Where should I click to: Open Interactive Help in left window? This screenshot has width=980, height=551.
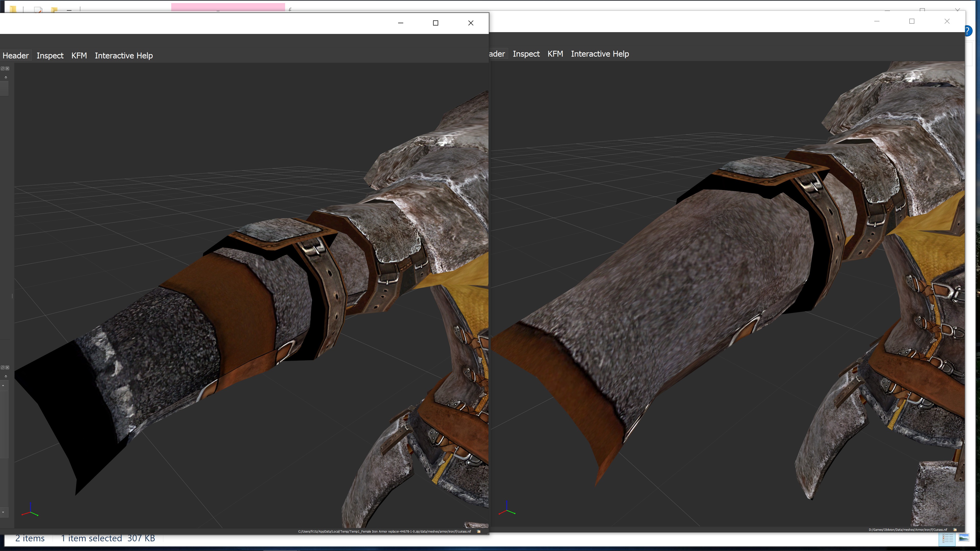pos(124,56)
